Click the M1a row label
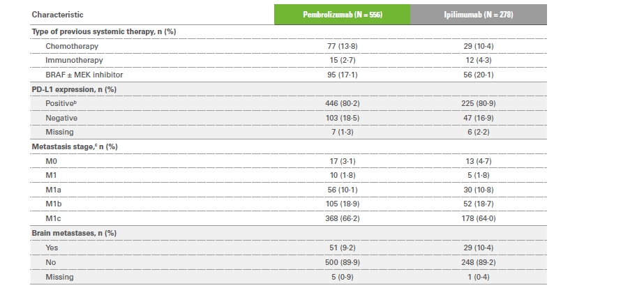 (53, 190)
